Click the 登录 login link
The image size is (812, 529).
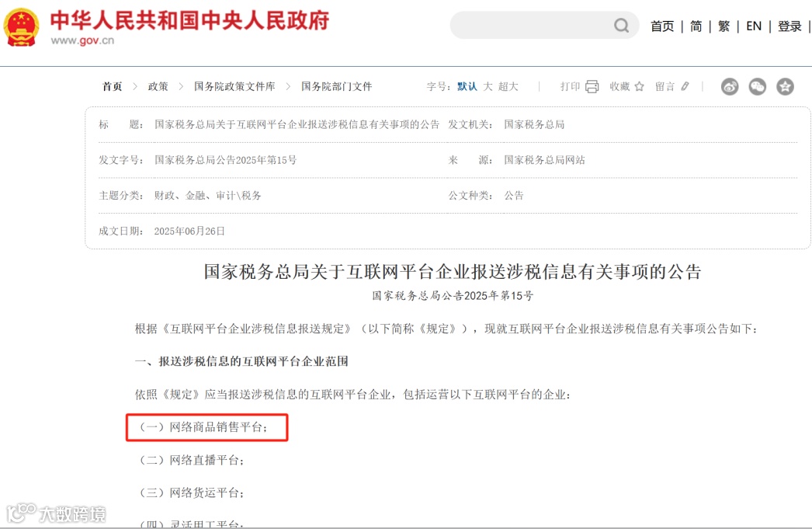coord(789,26)
